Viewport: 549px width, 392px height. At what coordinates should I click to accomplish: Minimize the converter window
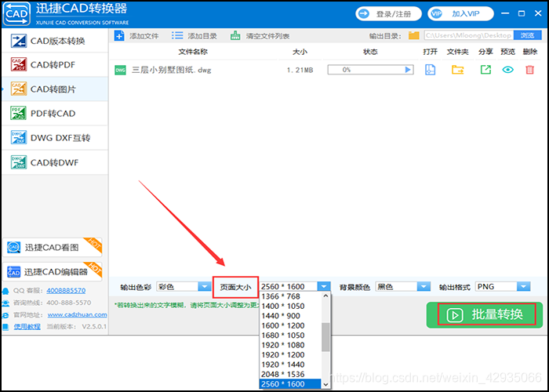[x=505, y=13]
